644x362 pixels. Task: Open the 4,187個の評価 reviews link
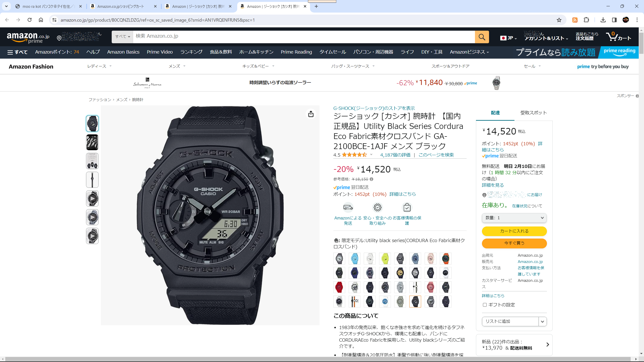(x=395, y=155)
